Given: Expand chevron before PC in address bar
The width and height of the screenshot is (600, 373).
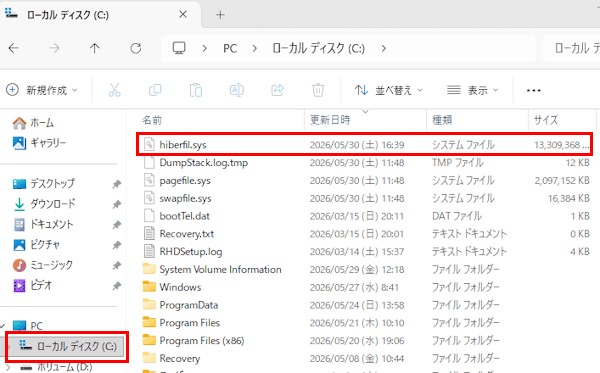Looking at the screenshot, I should pyautogui.click(x=205, y=49).
